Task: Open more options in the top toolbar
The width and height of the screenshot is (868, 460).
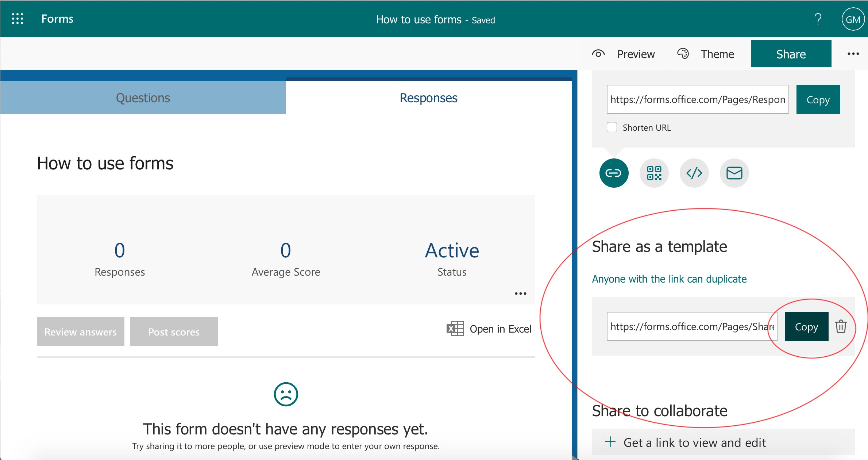Action: click(x=853, y=54)
